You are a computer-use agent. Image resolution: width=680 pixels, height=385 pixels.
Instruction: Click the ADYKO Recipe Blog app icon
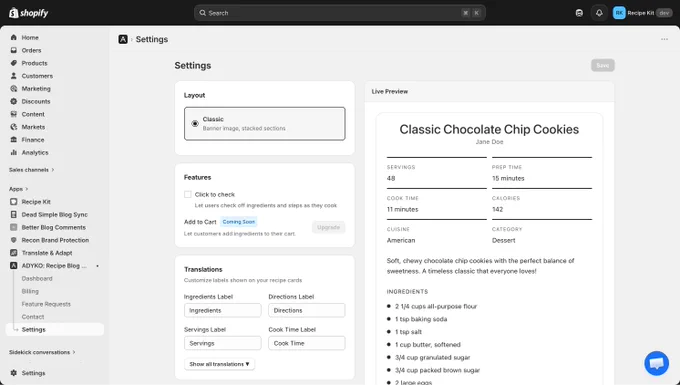tap(14, 266)
